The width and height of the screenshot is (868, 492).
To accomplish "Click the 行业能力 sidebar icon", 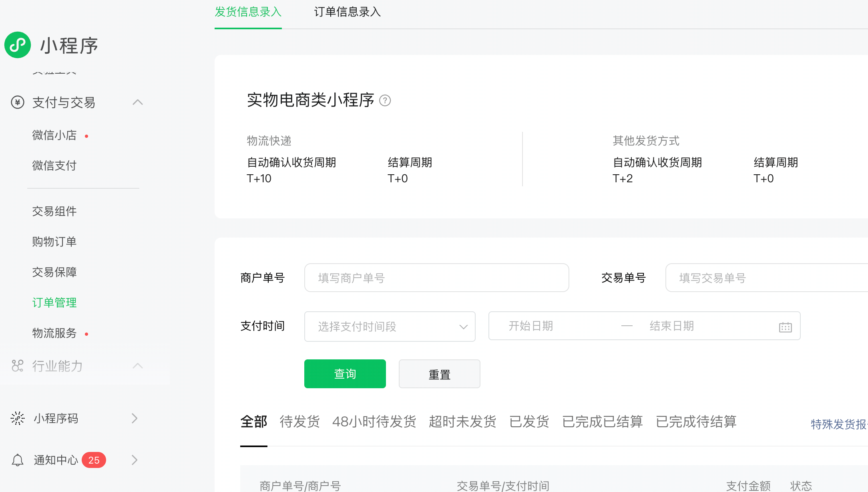I will [x=18, y=365].
